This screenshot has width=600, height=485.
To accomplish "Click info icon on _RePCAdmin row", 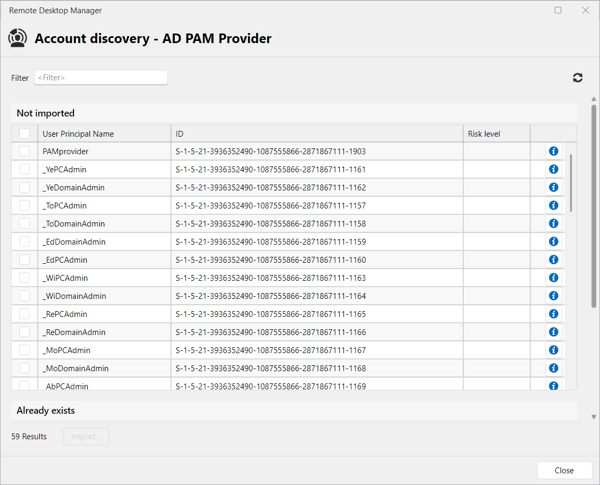I will click(x=553, y=314).
